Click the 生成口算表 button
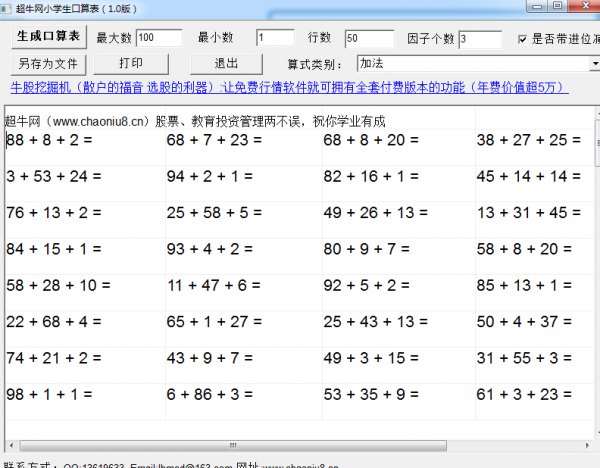 (49, 37)
